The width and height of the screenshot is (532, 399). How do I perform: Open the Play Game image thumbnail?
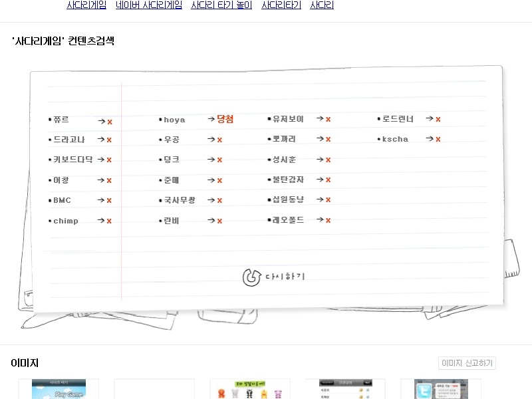(x=59, y=389)
